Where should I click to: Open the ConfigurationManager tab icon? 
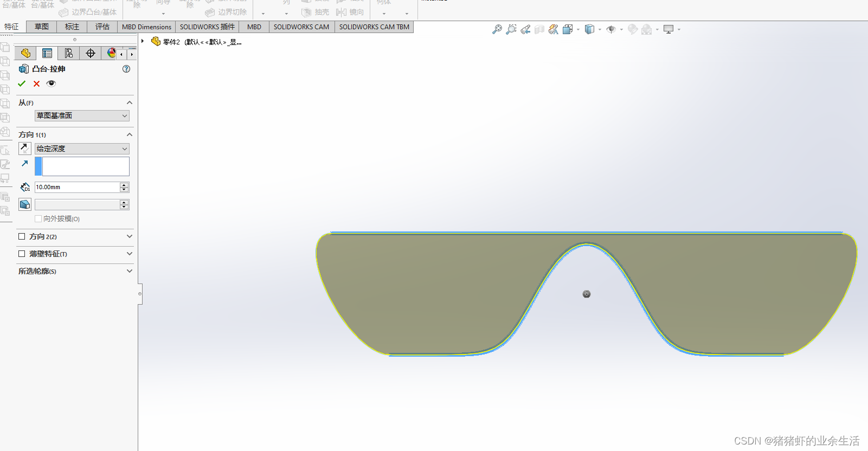click(69, 53)
